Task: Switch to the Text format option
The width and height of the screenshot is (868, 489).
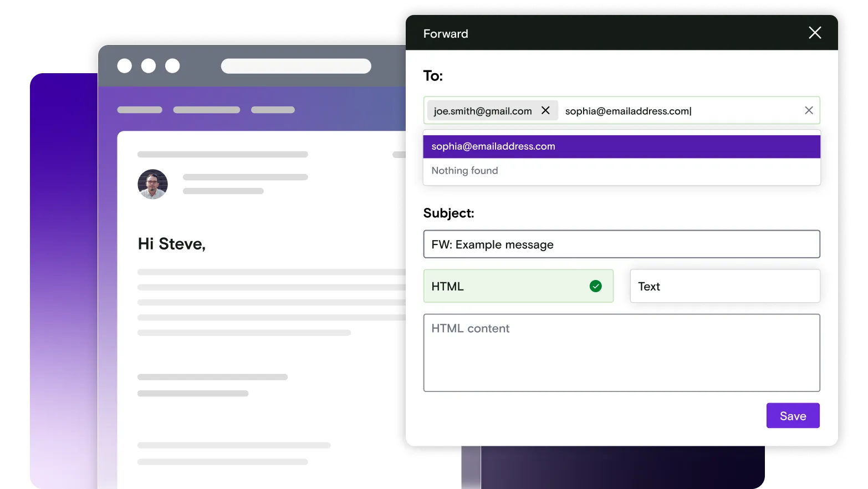Action: [724, 287]
